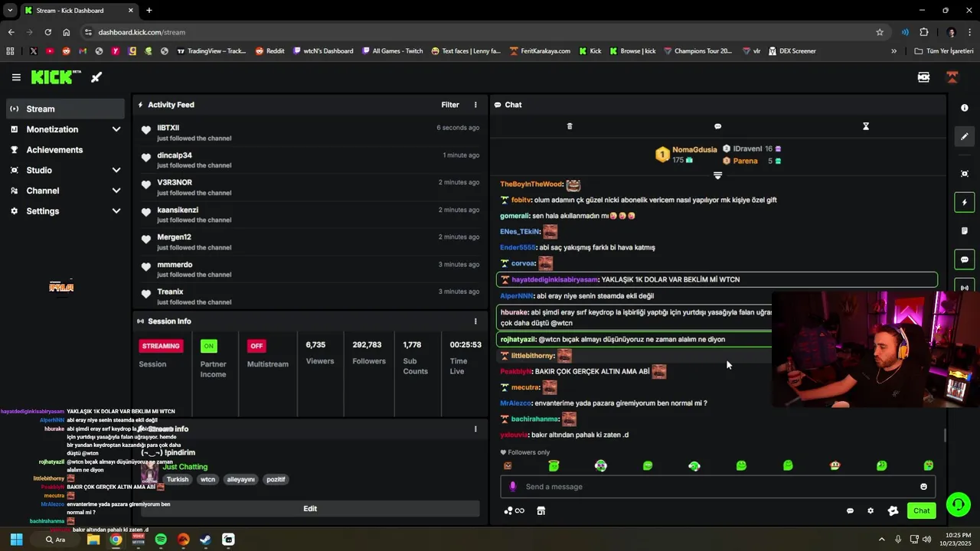Open Activity Feed three-dot options
This screenshot has width=980, height=551.
pos(475,105)
